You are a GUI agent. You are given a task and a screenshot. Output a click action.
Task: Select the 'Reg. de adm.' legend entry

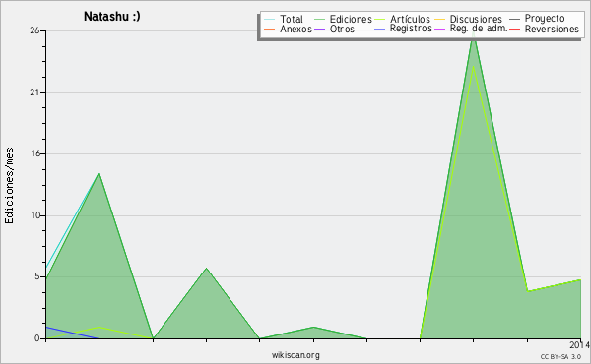click(x=479, y=29)
